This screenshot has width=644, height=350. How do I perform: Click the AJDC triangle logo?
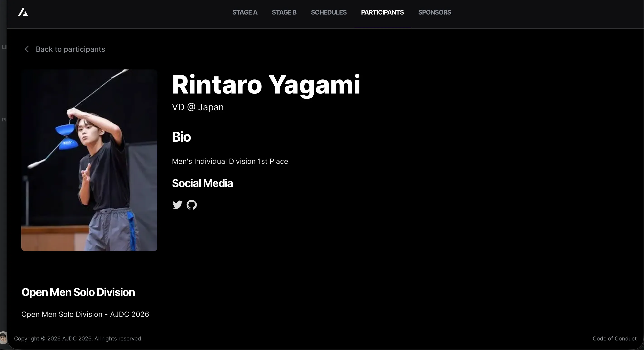[23, 12]
